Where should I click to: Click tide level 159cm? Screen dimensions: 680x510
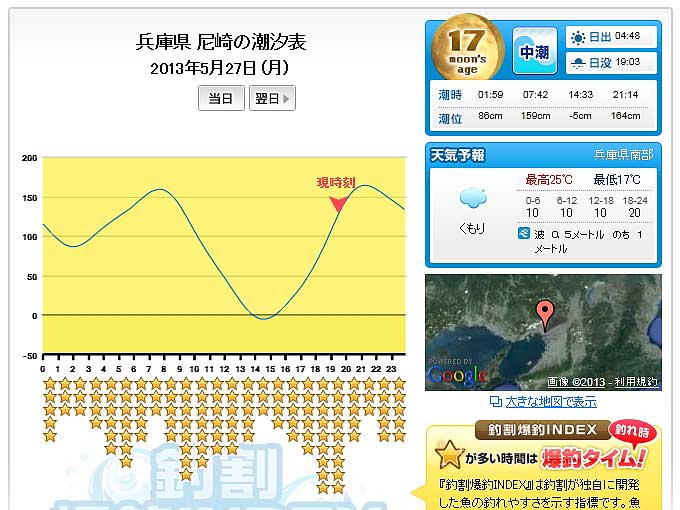click(x=536, y=116)
